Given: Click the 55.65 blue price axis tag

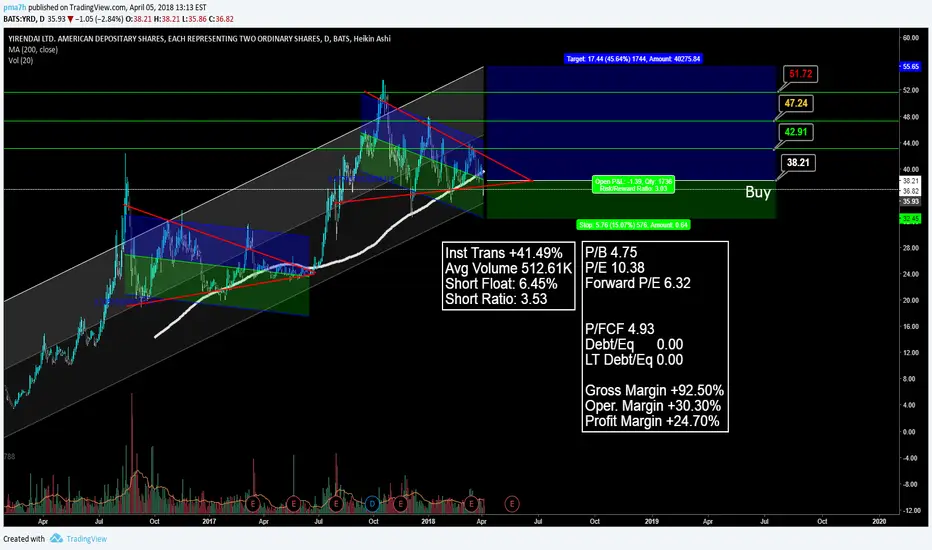Looking at the screenshot, I should (x=911, y=67).
